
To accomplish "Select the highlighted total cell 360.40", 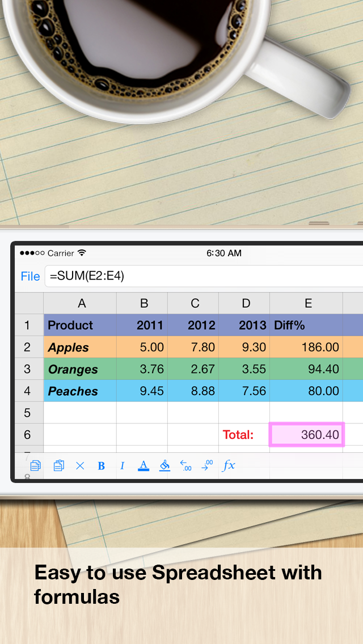I will point(306,434).
